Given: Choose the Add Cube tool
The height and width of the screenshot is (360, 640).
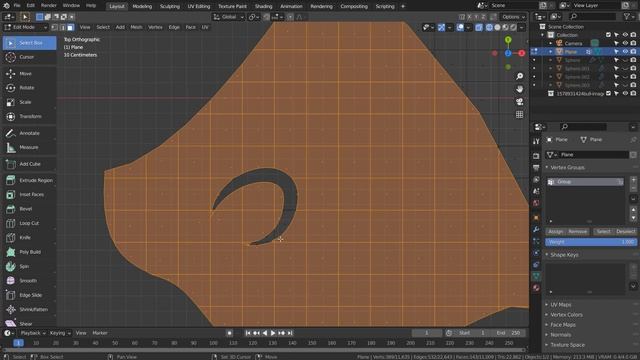Looking at the screenshot, I should pos(29,164).
